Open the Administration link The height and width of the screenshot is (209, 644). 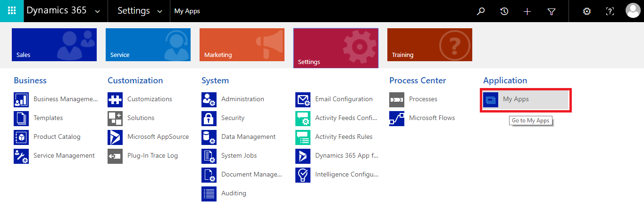tap(243, 99)
